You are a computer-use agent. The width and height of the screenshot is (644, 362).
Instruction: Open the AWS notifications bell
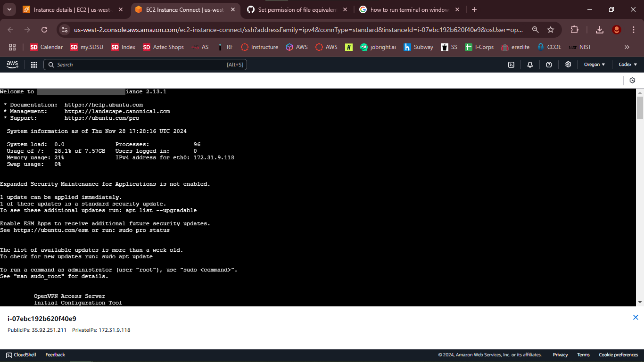coord(530,64)
